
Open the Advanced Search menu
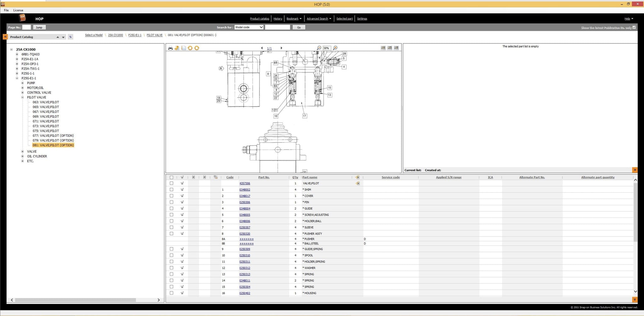tap(319, 19)
